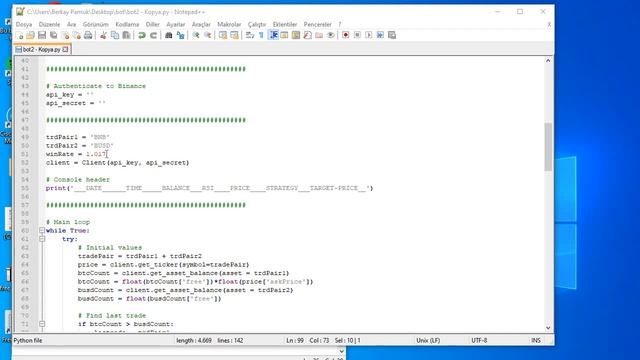Click the dropdown arrow in the lower window

pyautogui.click(x=341, y=351)
